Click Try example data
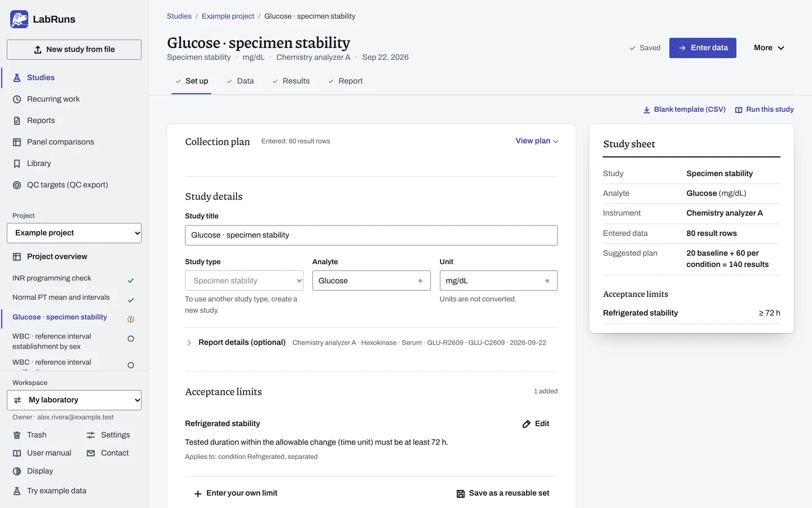 (50, 491)
